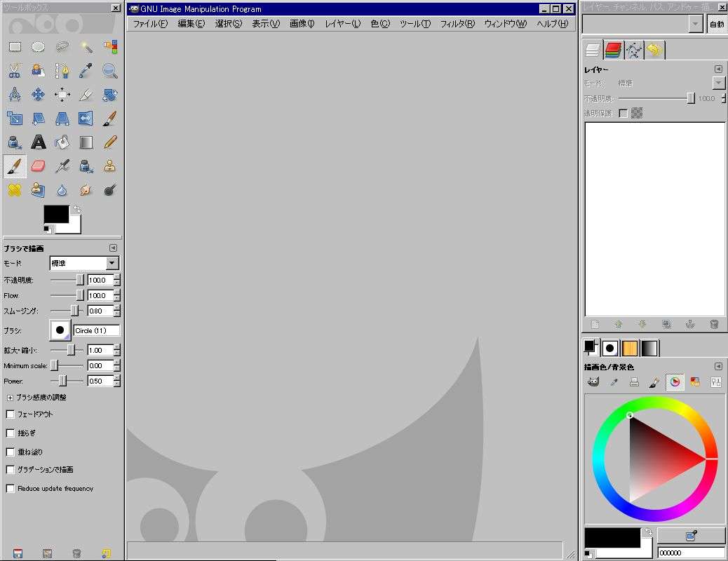
Task: Select the Fuzzy Select magic wand tool
Action: pos(86,46)
